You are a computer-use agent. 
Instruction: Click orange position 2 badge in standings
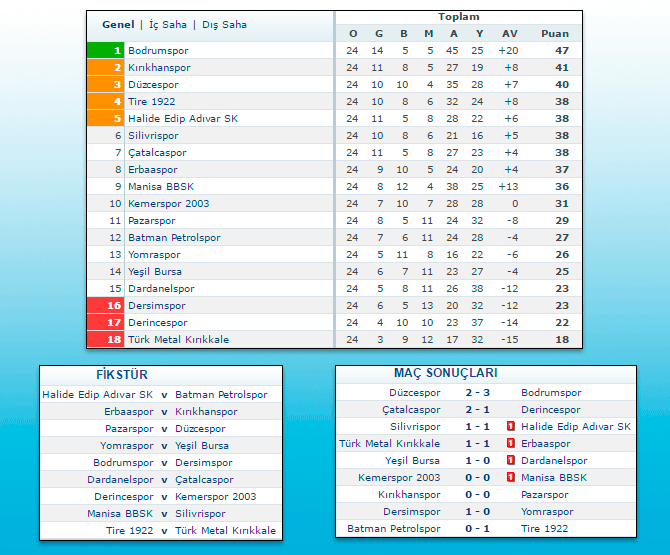[105, 67]
